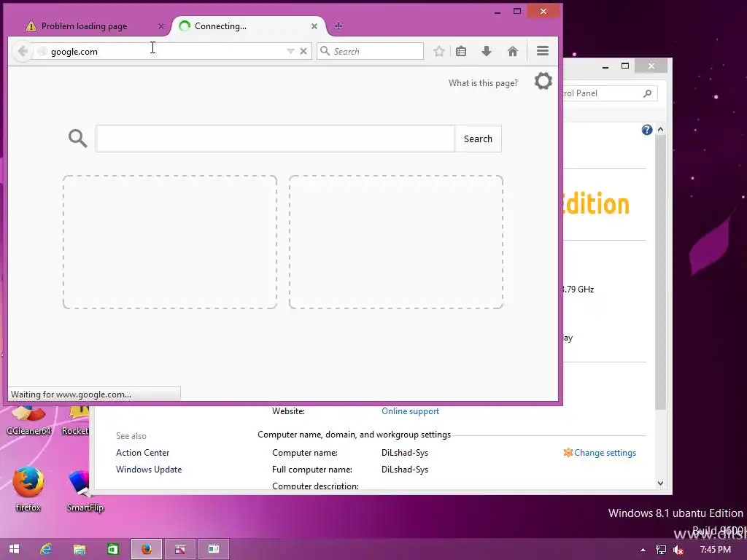
Task: Show bookmarks list icon in Firefox toolbar
Action: (x=461, y=52)
